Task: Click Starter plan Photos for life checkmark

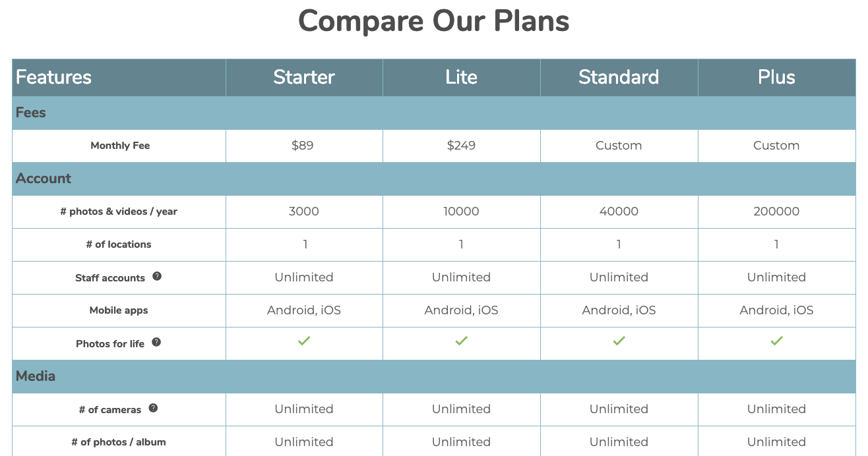Action: point(304,341)
